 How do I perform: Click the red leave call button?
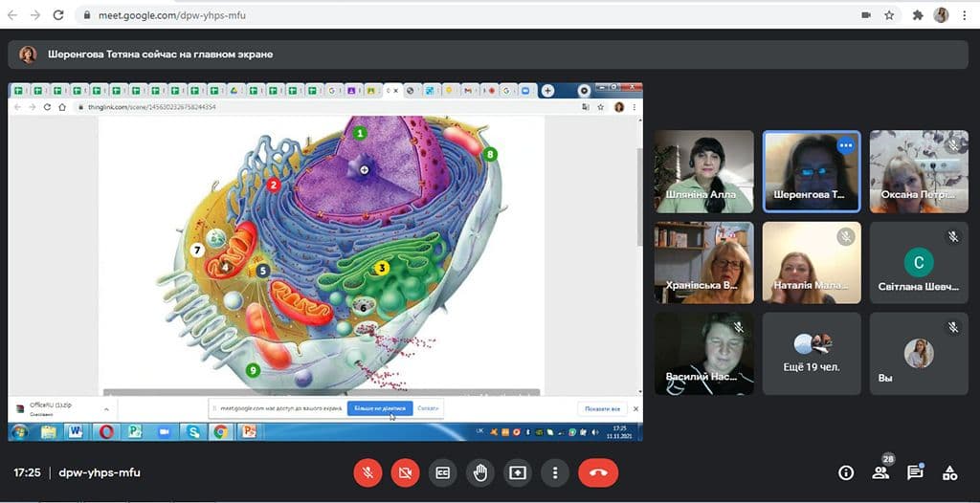[x=598, y=473]
